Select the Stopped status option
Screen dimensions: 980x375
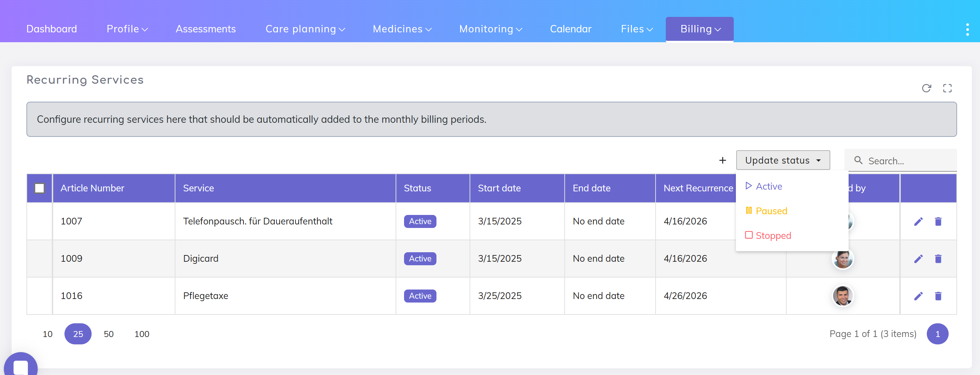click(x=773, y=236)
